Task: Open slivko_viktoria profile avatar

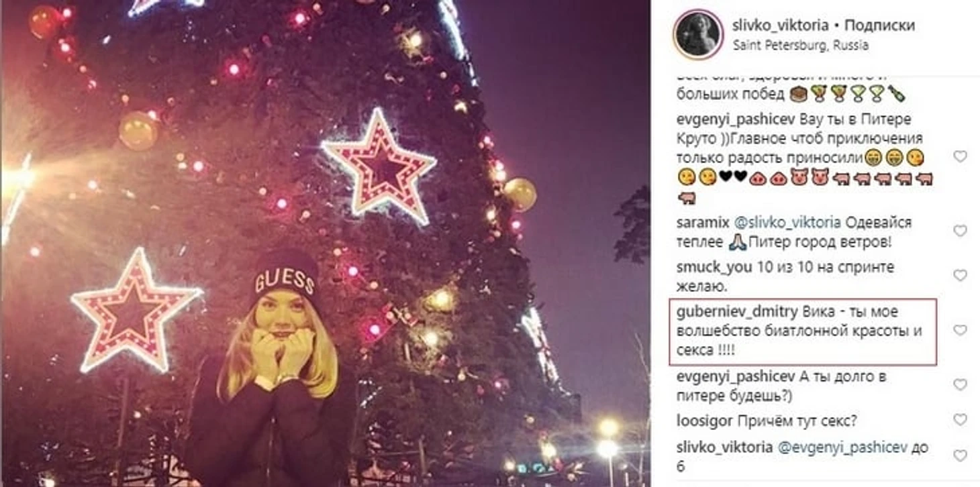Action: click(699, 34)
